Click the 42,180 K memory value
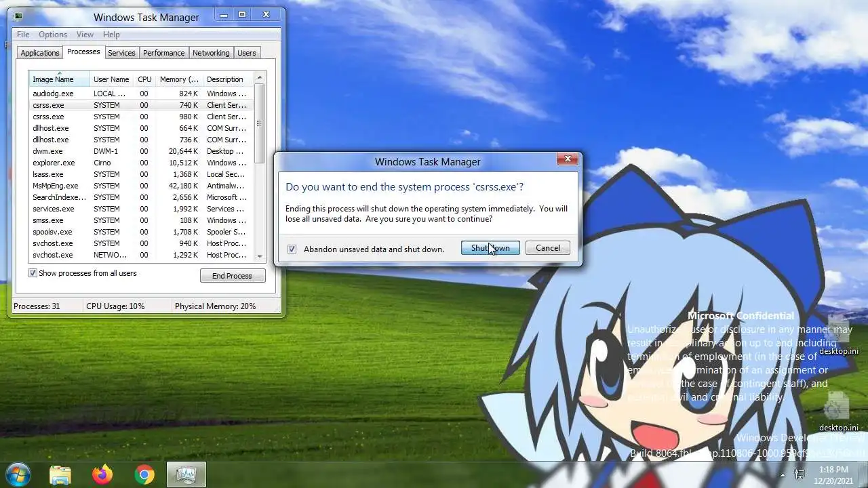Screen dimensions: 868x488 [183, 186]
